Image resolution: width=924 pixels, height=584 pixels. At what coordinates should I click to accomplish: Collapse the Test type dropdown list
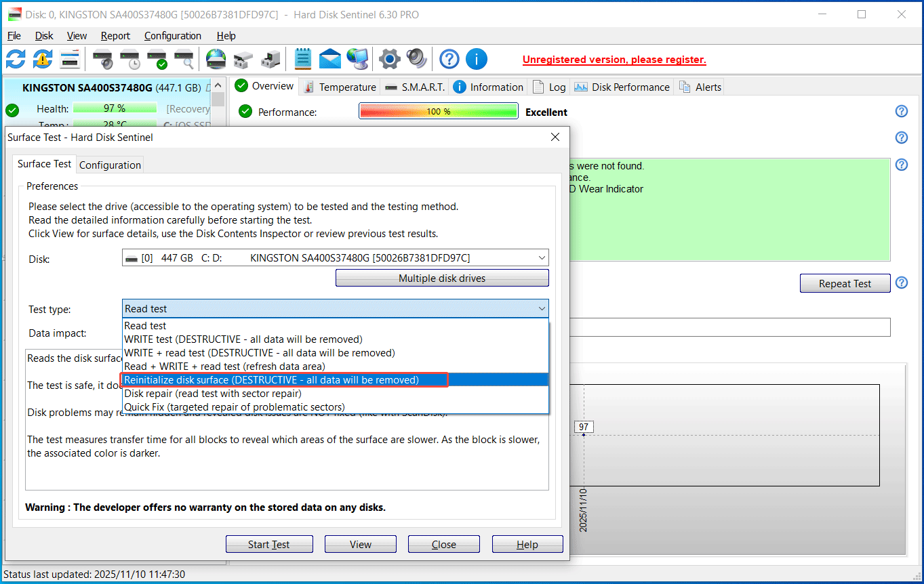click(541, 308)
